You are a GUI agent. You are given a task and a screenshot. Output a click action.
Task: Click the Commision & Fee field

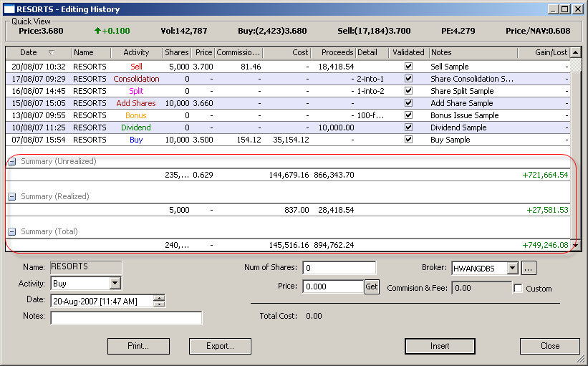482,288
